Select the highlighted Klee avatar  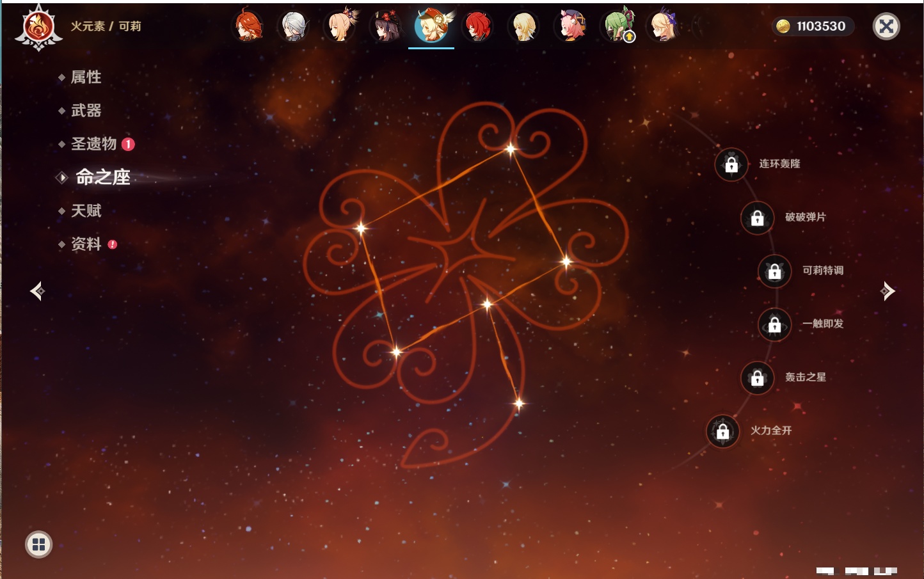(432, 26)
